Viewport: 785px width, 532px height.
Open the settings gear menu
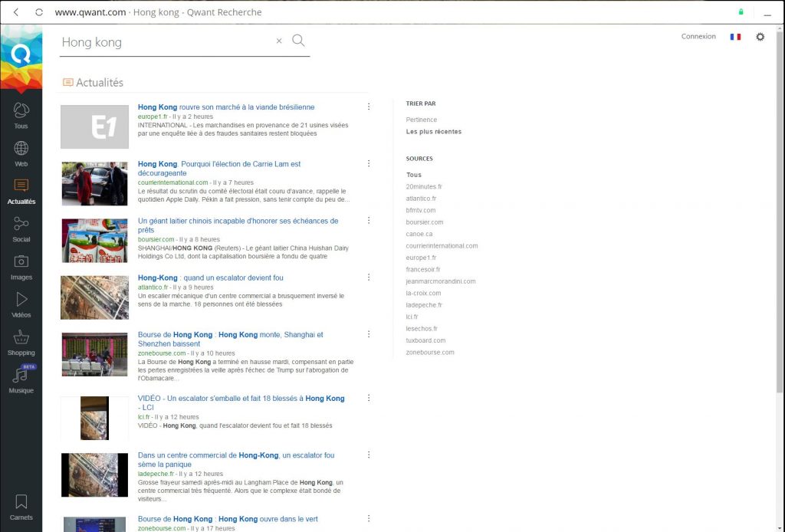760,37
